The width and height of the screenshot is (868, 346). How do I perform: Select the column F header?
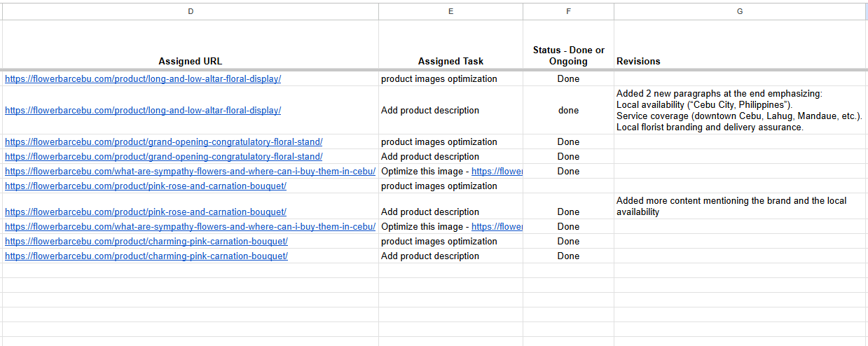click(568, 11)
